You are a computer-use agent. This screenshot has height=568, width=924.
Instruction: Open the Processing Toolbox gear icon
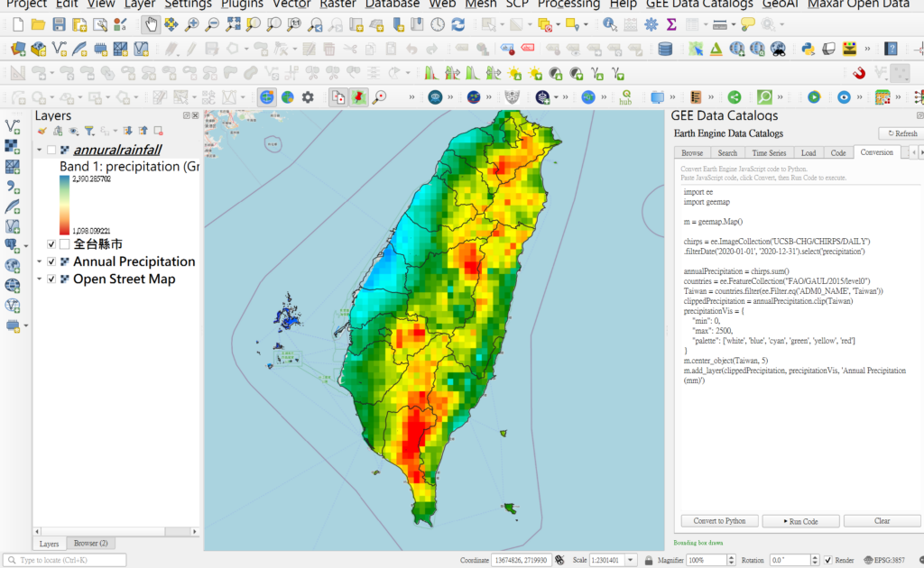(x=651, y=24)
